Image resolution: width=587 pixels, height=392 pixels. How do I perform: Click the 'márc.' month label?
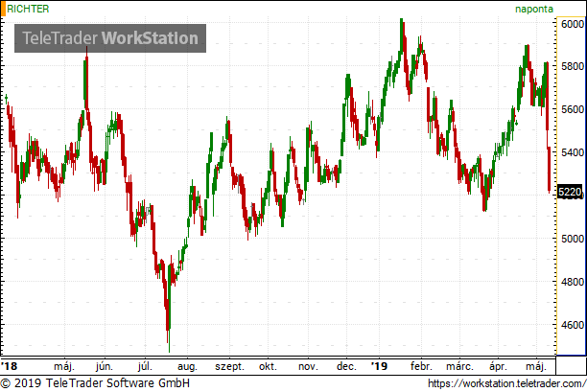pyautogui.click(x=459, y=366)
